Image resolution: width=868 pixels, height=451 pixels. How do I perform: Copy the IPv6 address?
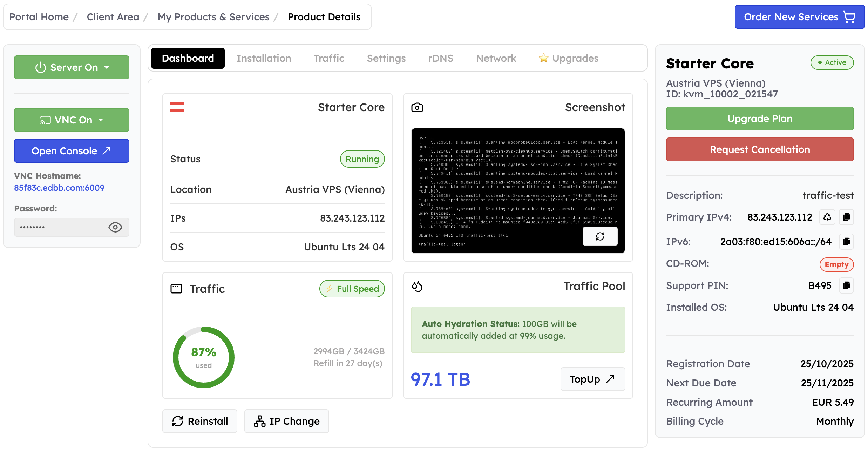(x=847, y=242)
